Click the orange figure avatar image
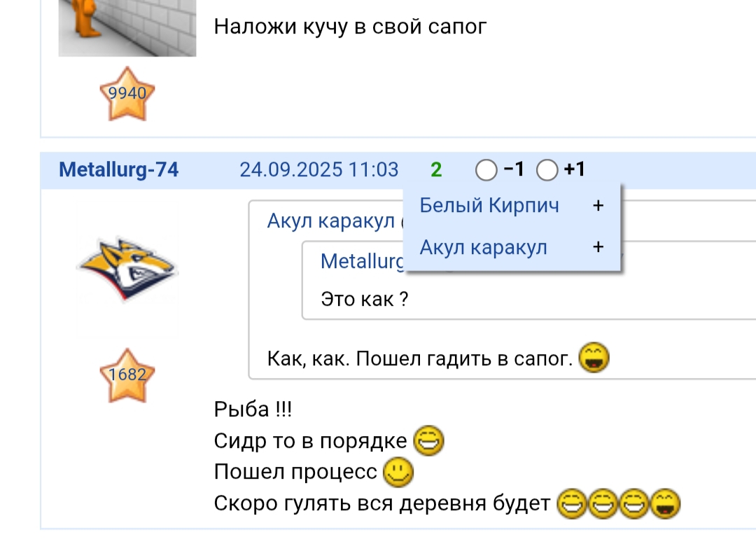 tap(127, 28)
